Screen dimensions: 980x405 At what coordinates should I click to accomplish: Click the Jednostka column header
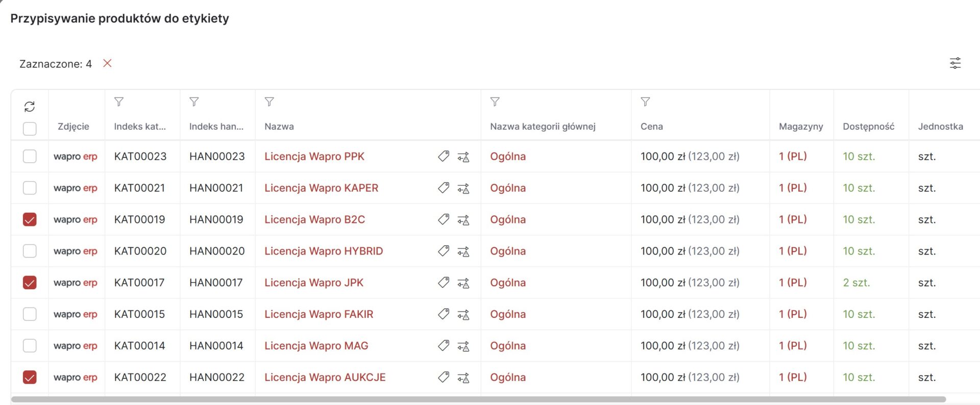[x=941, y=126]
